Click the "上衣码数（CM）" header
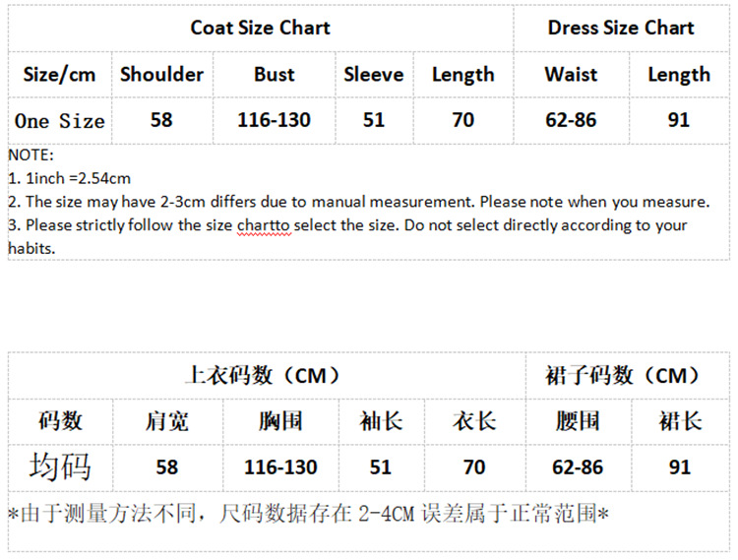Screen dimensions: 738x560 (264, 375)
